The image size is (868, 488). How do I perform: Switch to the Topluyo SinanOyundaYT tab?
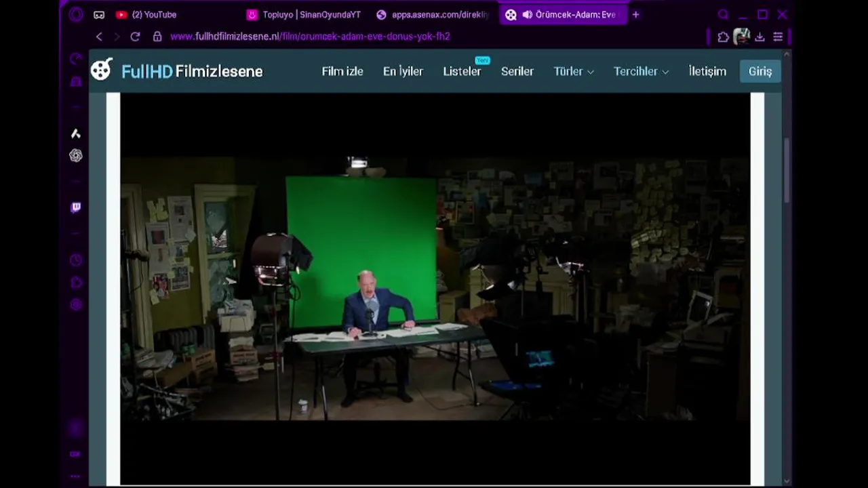pos(304,14)
